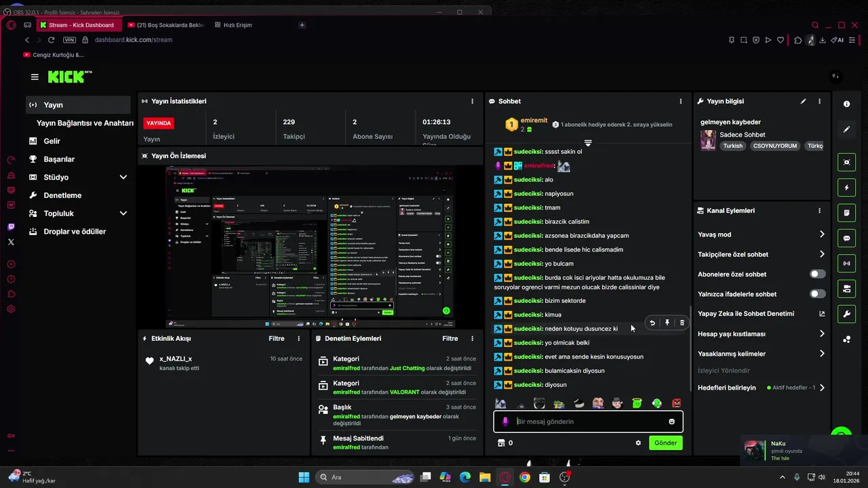Reply to the hovered sudeciksi message
Viewport: 868px width, 488px height.
(x=652, y=323)
